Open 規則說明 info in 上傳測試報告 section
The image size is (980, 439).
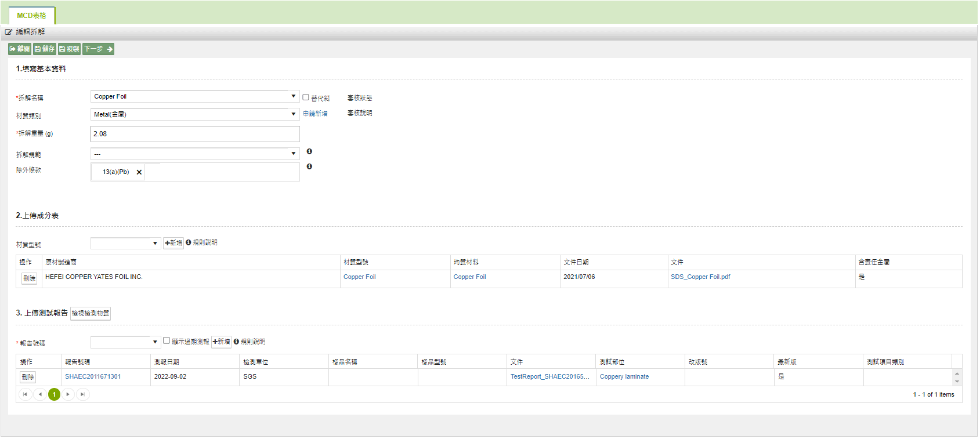pos(249,342)
